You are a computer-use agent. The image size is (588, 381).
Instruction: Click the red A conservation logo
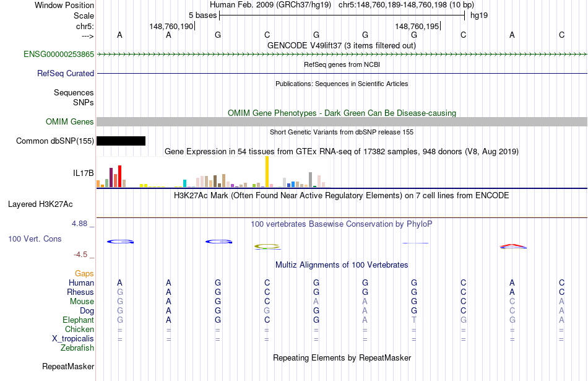pyautogui.click(x=513, y=246)
